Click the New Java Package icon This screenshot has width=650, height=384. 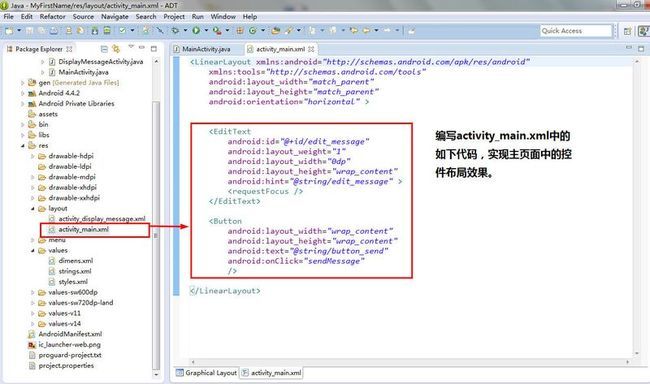(240, 30)
